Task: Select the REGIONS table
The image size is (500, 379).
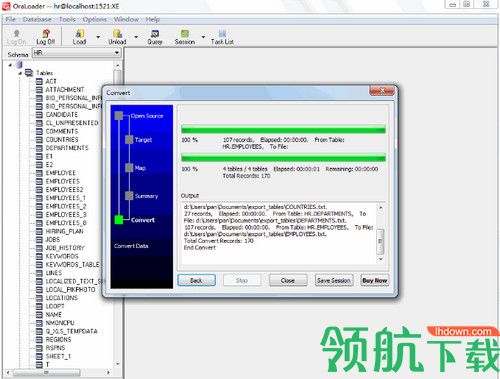Action: [58, 340]
